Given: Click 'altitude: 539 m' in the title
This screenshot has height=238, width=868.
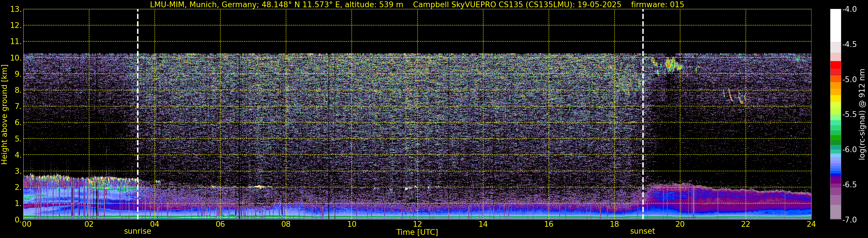Looking at the screenshot, I should [x=374, y=4].
